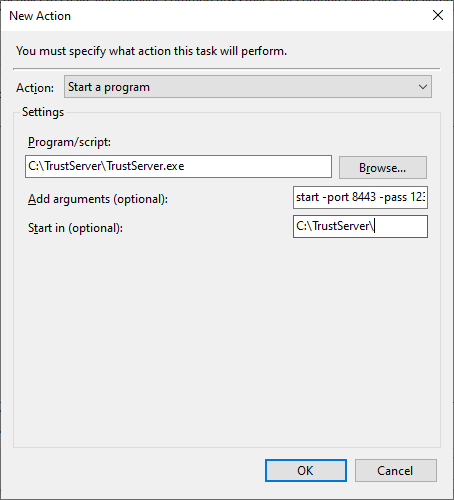Dismiss the dialog with Cancel
The image size is (454, 500).
tap(396, 470)
